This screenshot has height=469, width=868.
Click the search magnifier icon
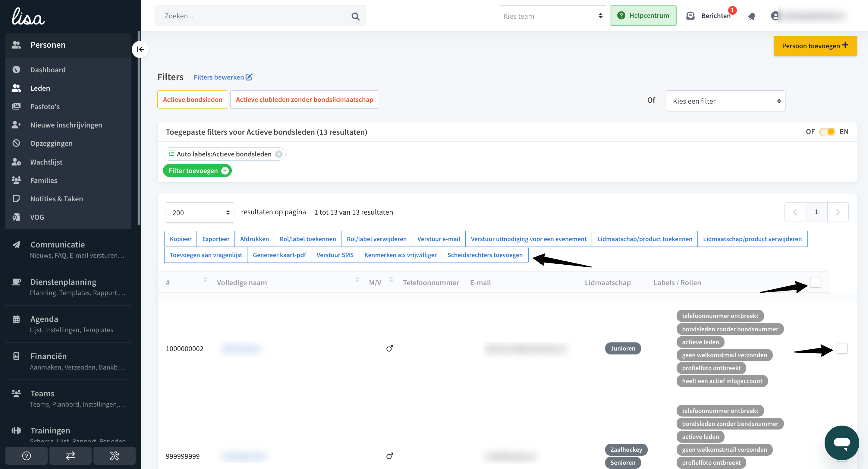[x=355, y=16]
